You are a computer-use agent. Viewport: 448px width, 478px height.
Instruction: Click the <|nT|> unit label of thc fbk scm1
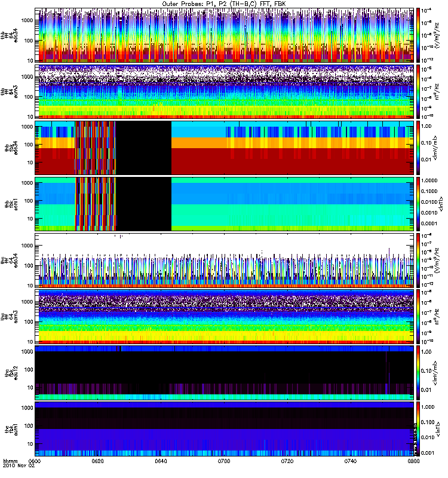440,429
